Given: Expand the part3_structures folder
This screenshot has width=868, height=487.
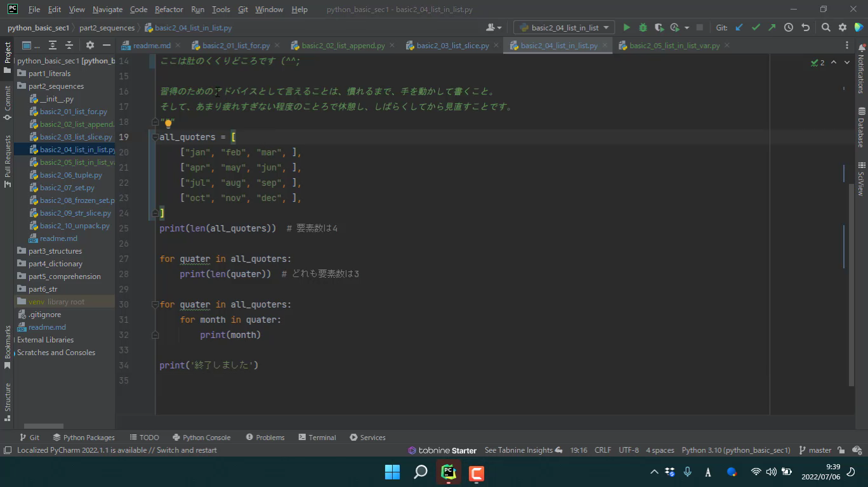Looking at the screenshot, I should (55, 251).
